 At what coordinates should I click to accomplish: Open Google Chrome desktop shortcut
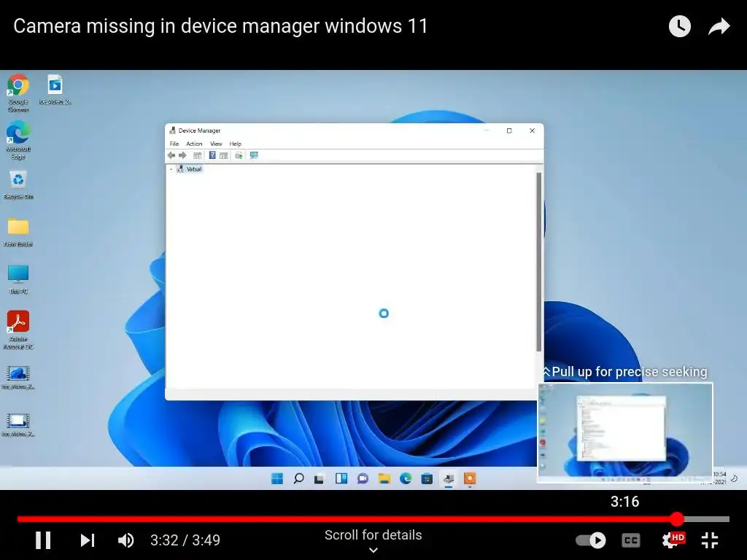click(18, 93)
